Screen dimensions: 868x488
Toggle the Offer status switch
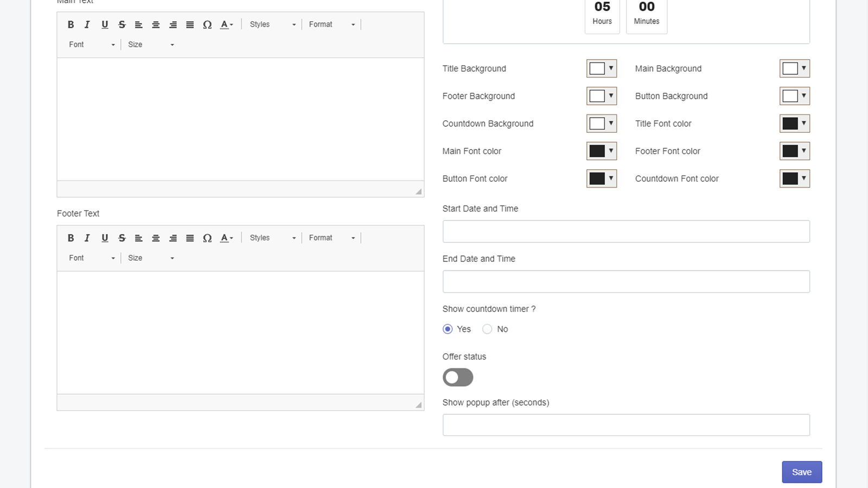coord(458,377)
